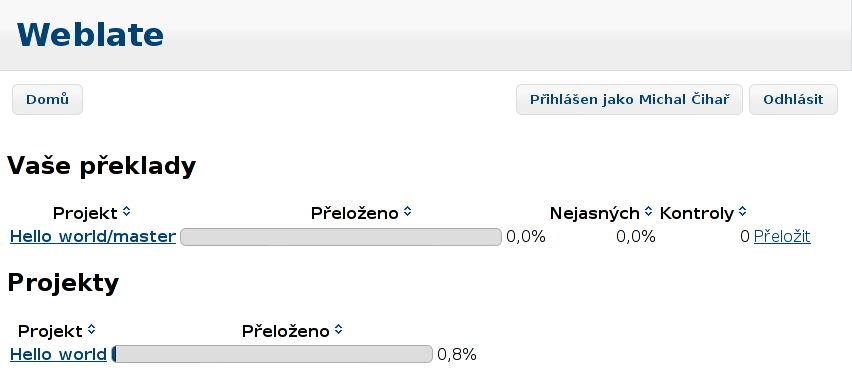Click sort arrows beside Projekty's Přeloženo header
The width and height of the screenshot is (852, 384).
(x=339, y=330)
